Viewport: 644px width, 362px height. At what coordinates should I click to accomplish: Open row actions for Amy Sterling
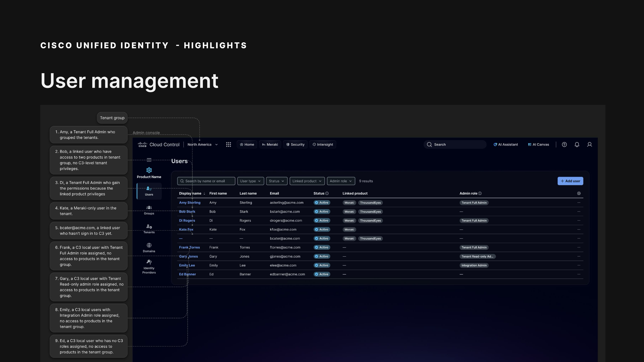click(579, 203)
